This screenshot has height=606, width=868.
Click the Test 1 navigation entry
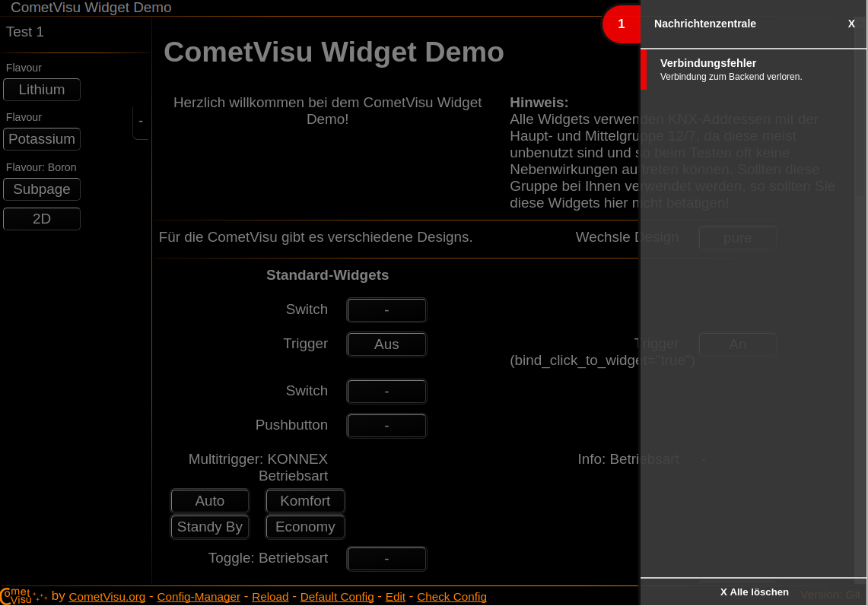tap(25, 31)
